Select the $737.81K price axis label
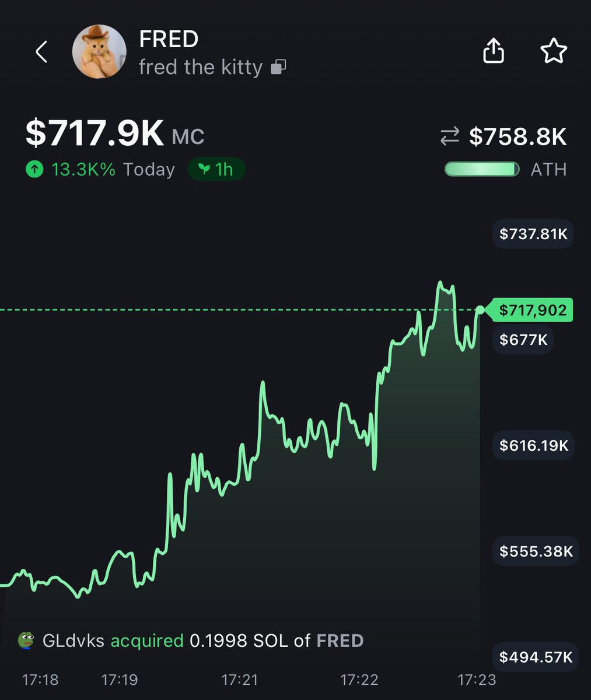The image size is (591, 700). click(533, 235)
